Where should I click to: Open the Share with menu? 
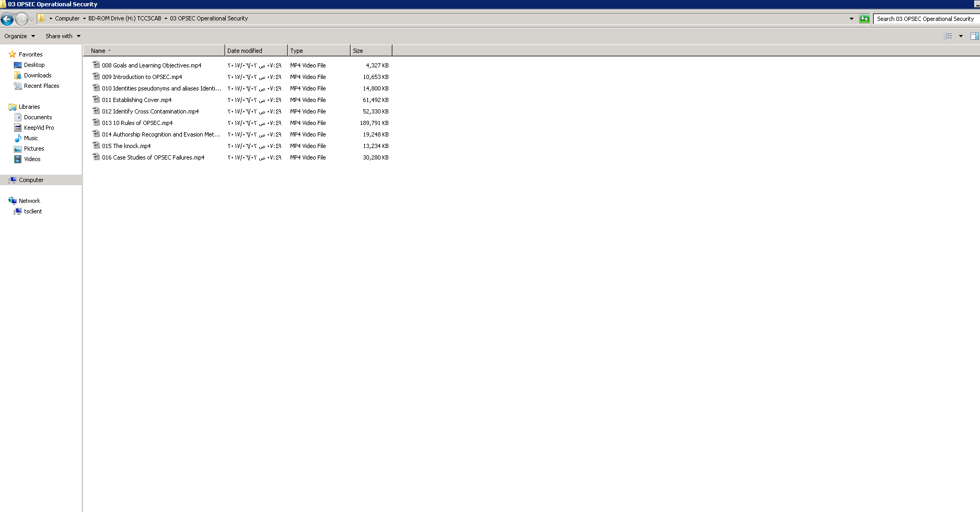point(63,36)
